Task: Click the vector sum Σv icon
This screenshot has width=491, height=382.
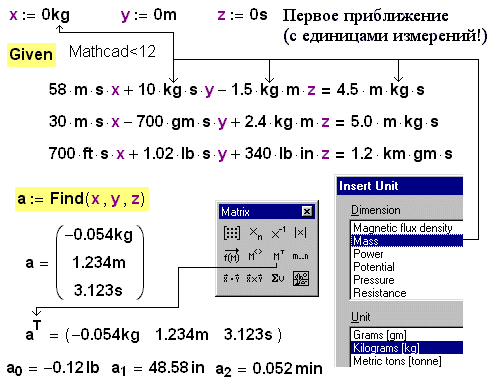Action: 278,278
